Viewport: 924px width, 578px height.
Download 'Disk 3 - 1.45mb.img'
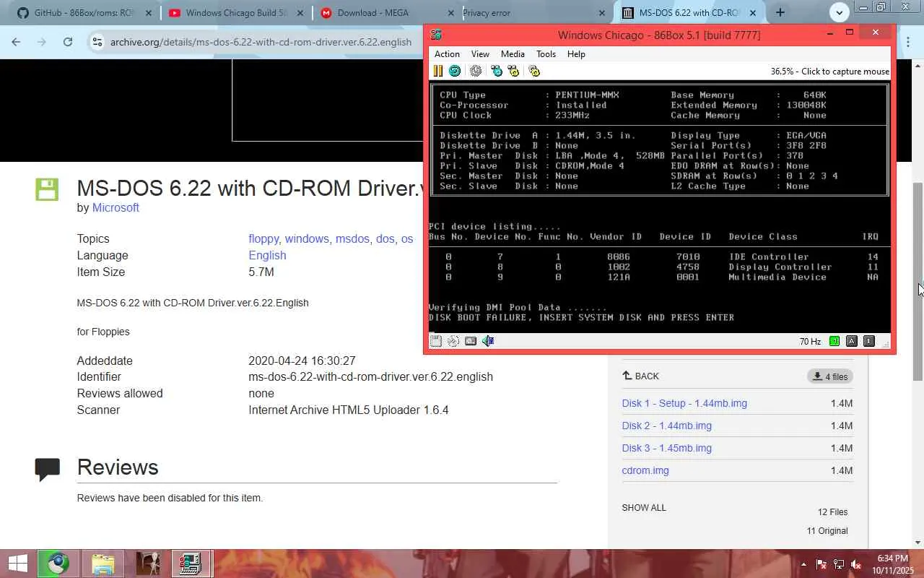666,448
